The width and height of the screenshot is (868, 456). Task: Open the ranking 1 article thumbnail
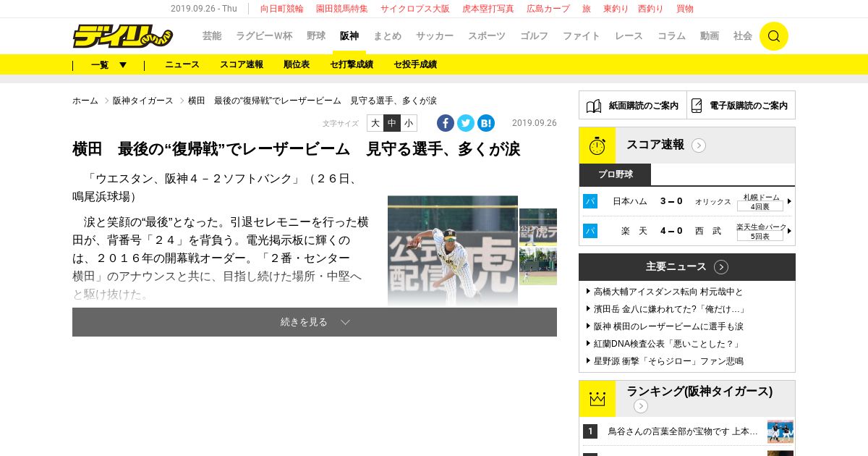click(x=780, y=431)
